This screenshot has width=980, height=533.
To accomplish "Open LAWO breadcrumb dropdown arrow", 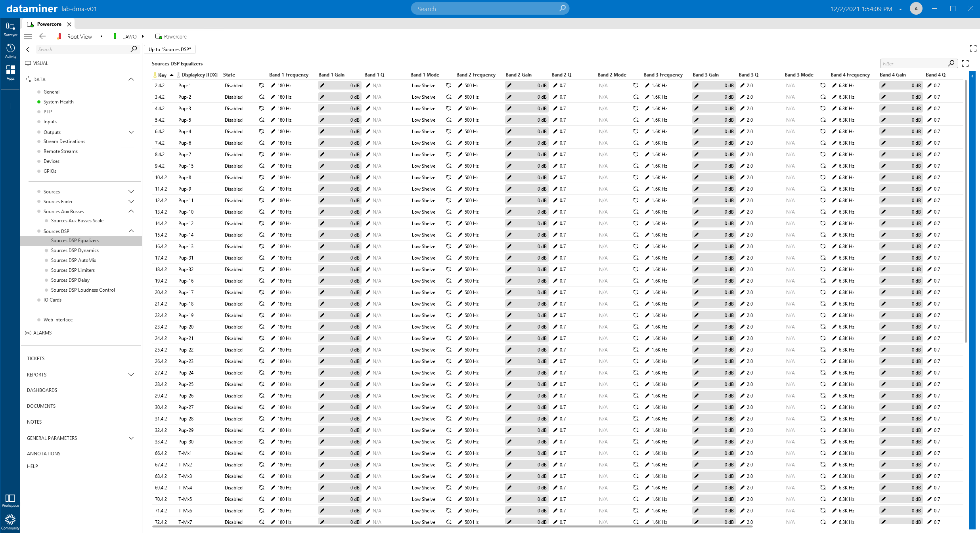I will pyautogui.click(x=143, y=36).
